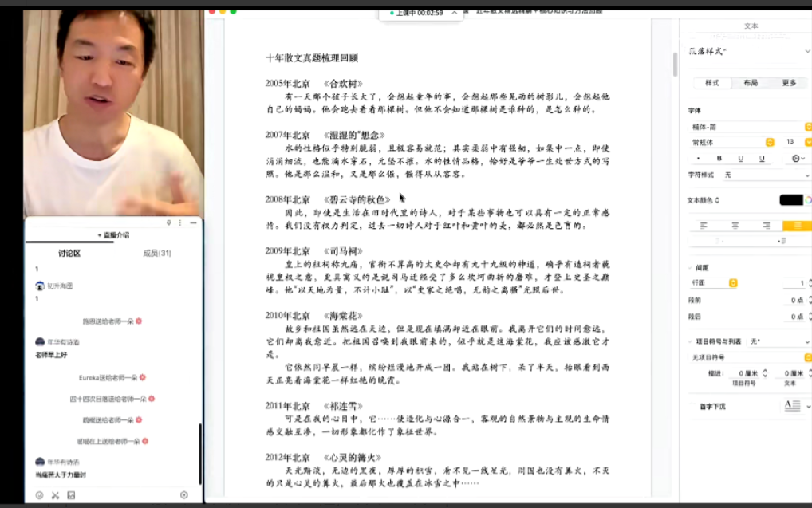Click the pin icon on chat panel
This screenshot has width=812, height=508.
click(x=169, y=222)
